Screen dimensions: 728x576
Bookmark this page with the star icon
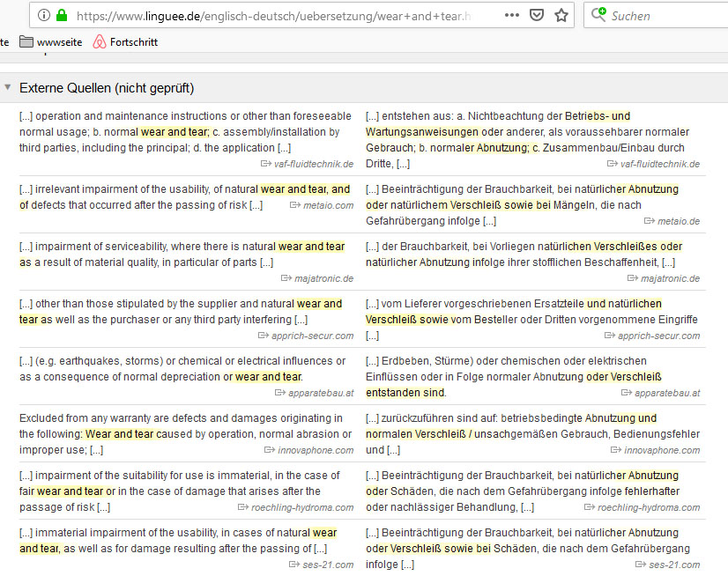561,16
